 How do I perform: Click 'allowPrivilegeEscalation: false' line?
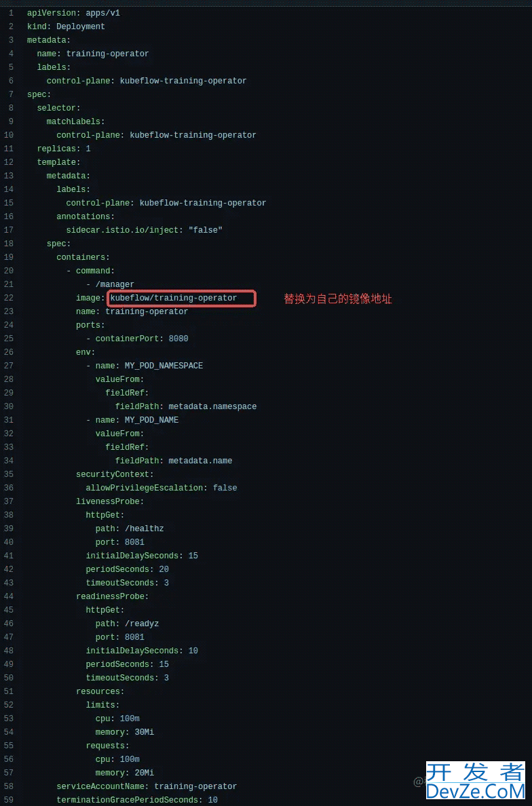coord(161,488)
